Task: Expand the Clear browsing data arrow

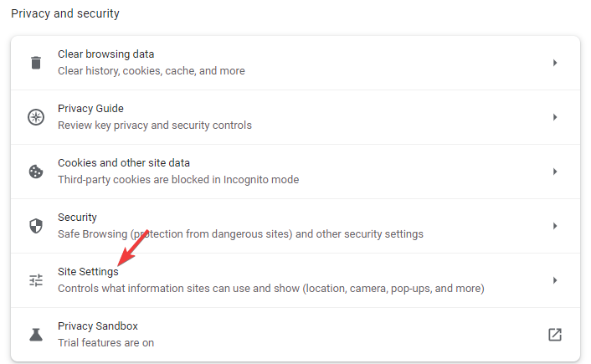Action: tap(555, 63)
